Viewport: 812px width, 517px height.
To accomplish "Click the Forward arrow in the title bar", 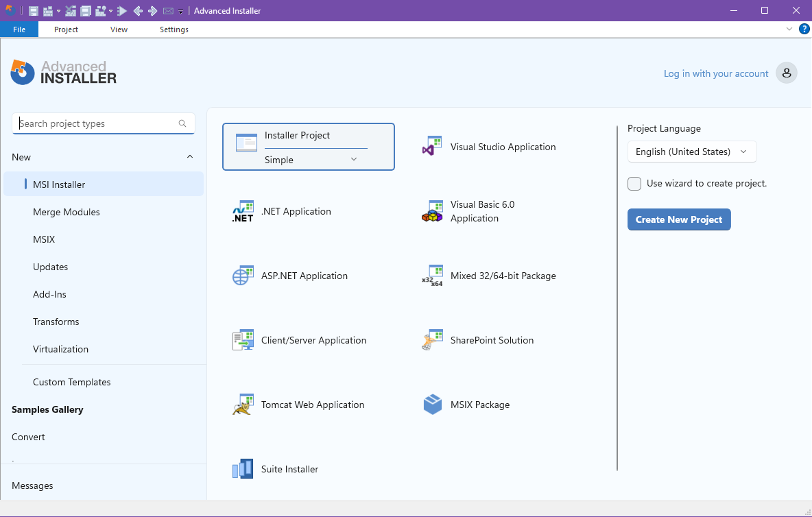I will [153, 11].
